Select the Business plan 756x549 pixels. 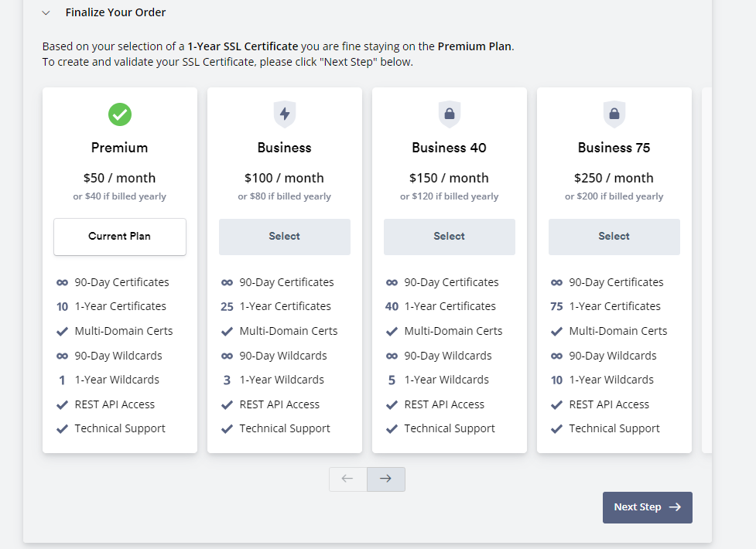tap(285, 237)
